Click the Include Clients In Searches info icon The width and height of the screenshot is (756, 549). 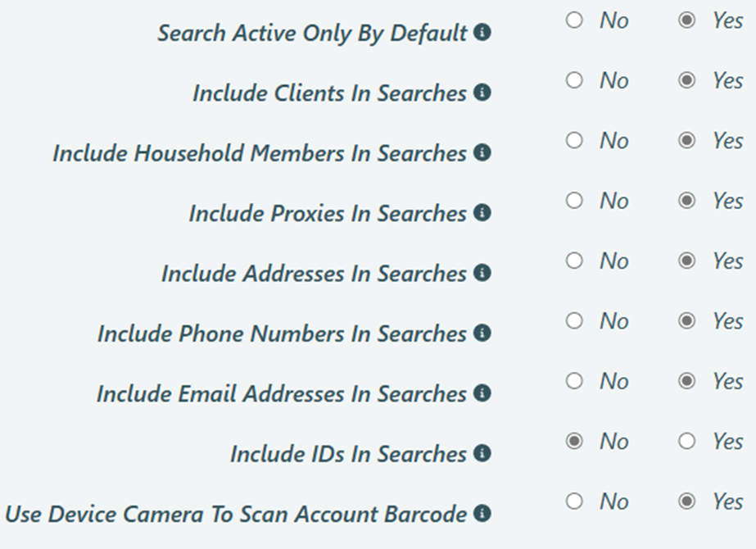[482, 93]
